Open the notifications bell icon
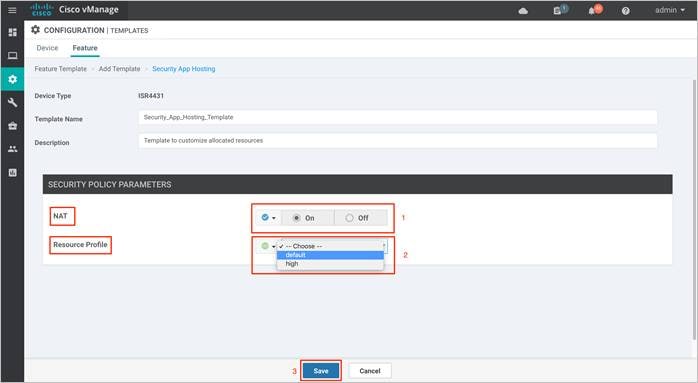The width and height of the screenshot is (698, 383). 592,11
